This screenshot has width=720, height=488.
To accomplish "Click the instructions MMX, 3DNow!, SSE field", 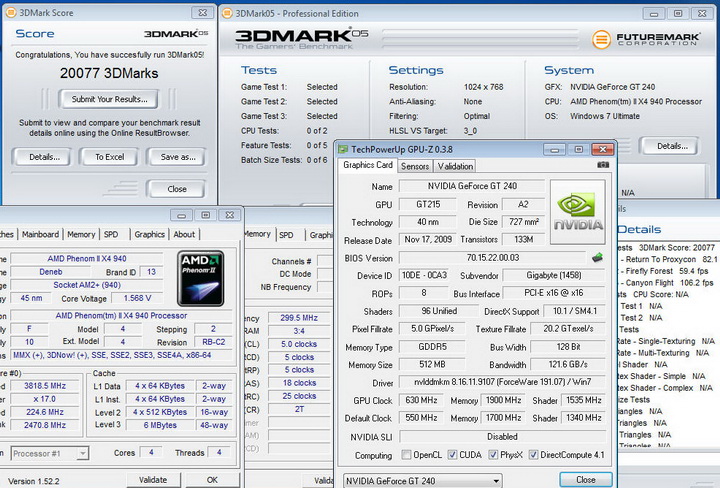I will tap(120, 355).
